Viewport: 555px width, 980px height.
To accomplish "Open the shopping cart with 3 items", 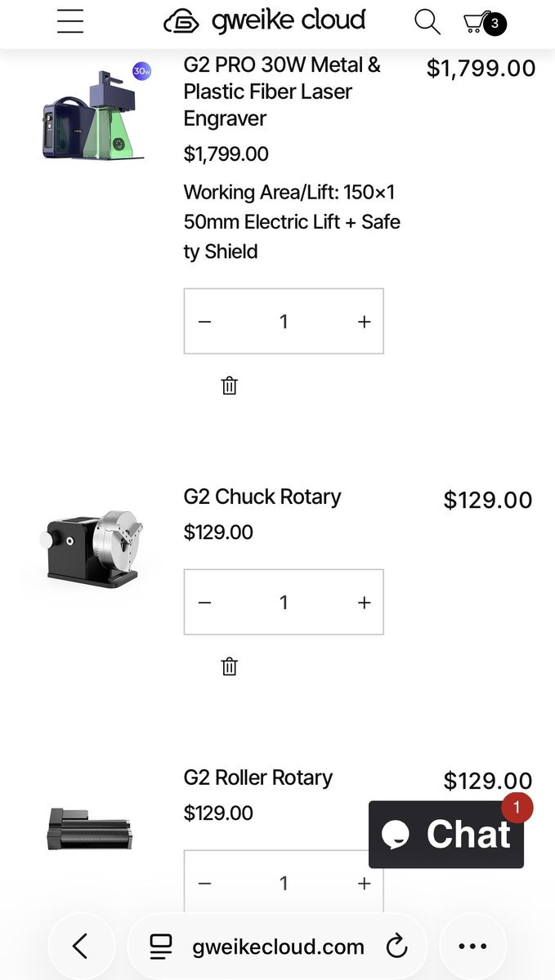I will click(484, 23).
